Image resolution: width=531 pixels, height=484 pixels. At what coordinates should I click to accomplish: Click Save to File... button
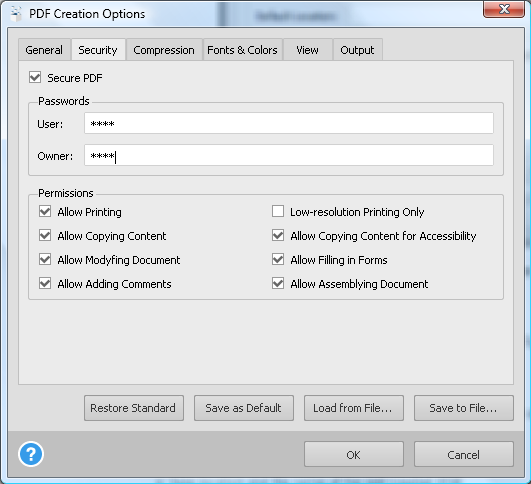[464, 408]
